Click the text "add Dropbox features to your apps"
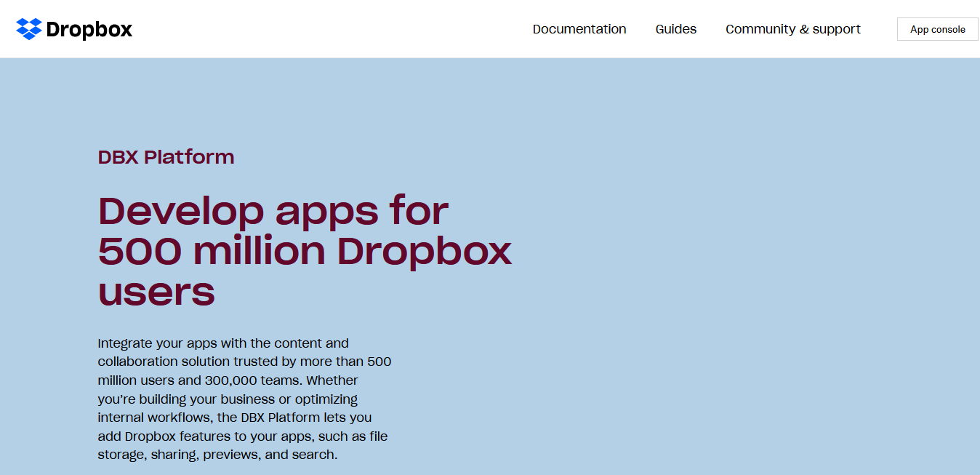 (x=205, y=436)
